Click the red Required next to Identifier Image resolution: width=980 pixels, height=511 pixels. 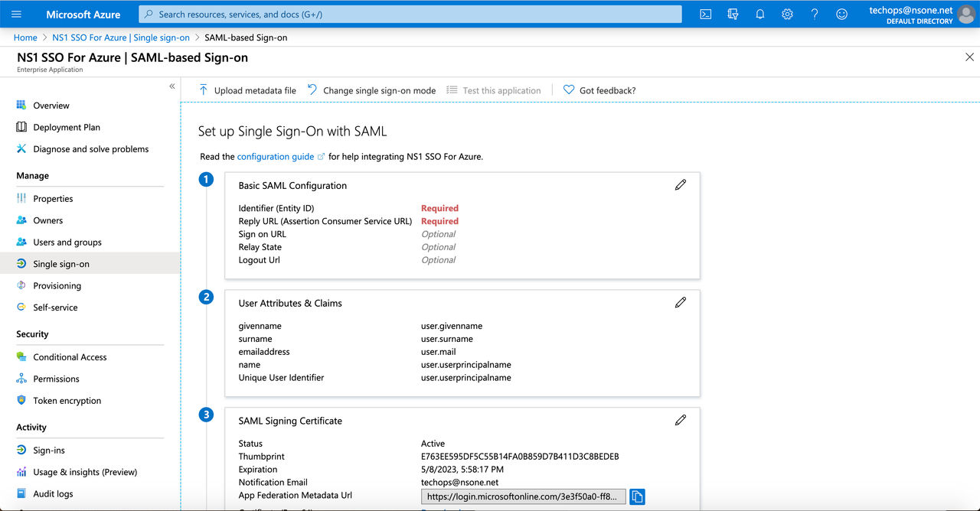pyautogui.click(x=439, y=208)
